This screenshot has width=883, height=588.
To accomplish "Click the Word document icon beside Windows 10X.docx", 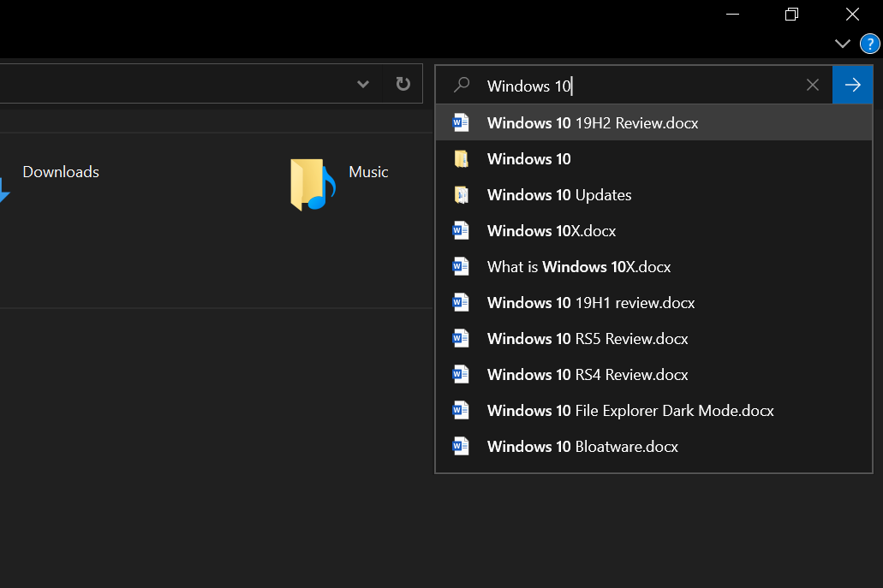I will (461, 230).
